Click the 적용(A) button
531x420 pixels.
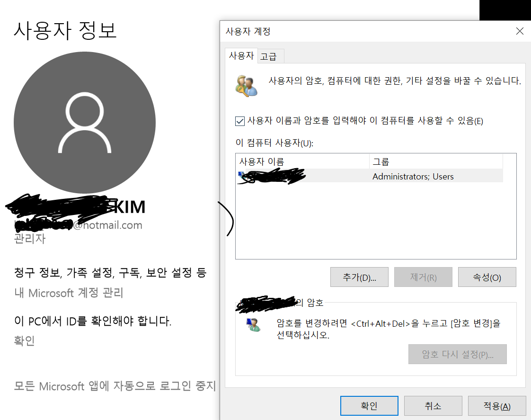coord(497,406)
